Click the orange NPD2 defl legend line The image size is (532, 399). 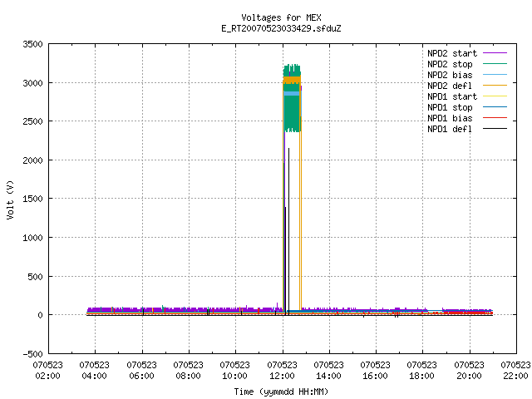[495, 86]
